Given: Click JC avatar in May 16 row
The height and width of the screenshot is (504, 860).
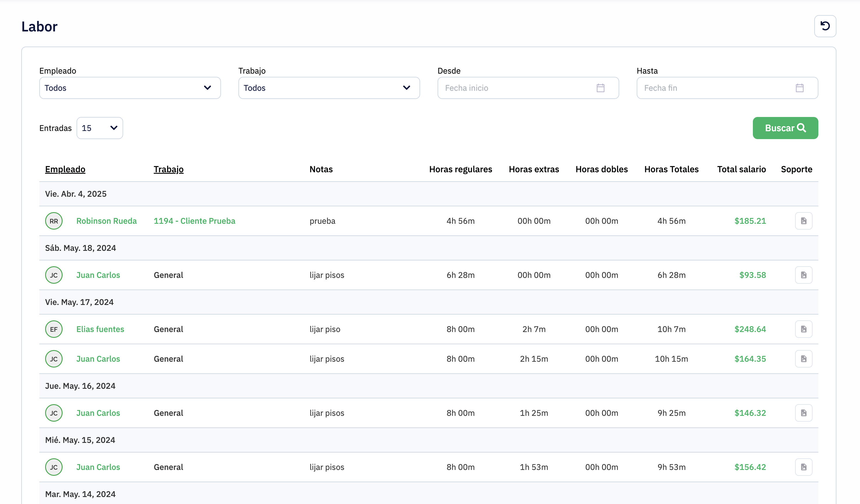Looking at the screenshot, I should click(x=54, y=413).
